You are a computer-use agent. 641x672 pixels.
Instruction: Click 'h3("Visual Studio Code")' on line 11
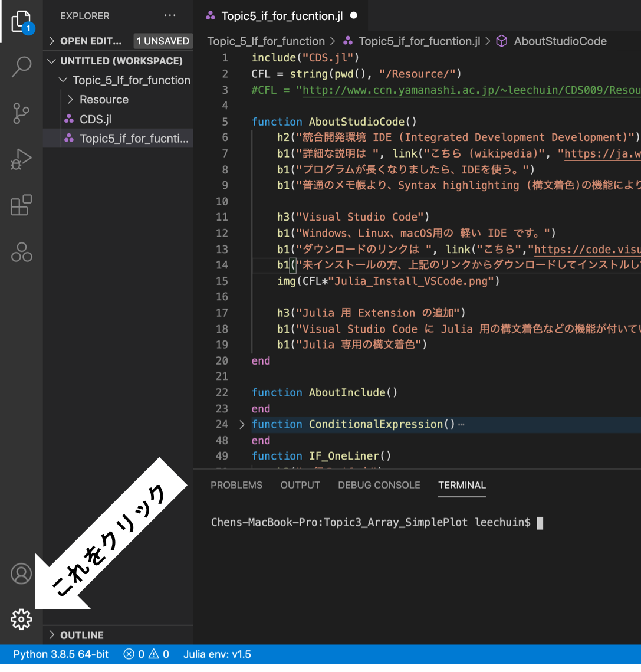tap(353, 217)
